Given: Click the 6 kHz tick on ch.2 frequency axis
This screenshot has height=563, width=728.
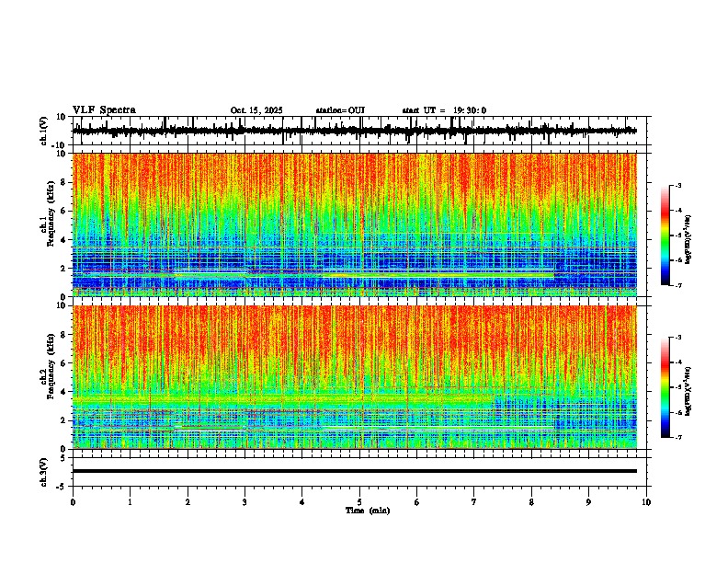Looking at the screenshot, I should [63, 363].
